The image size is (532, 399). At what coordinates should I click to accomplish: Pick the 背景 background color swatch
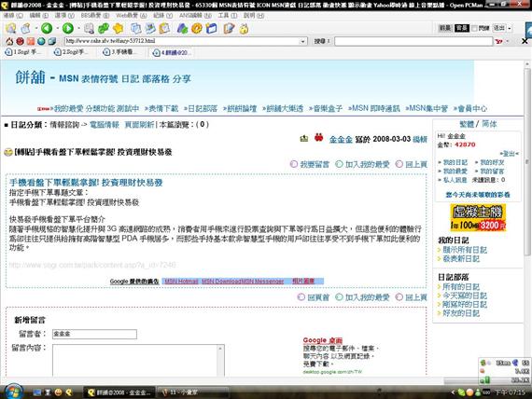coord(462,28)
